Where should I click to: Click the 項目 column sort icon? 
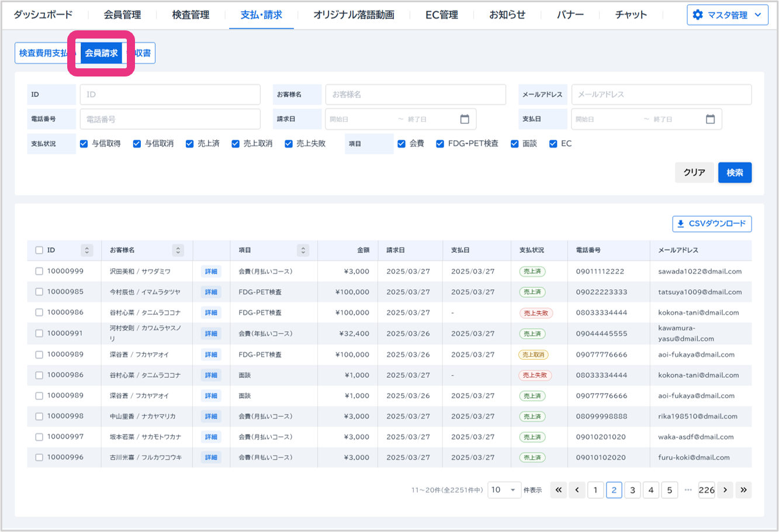(x=303, y=251)
